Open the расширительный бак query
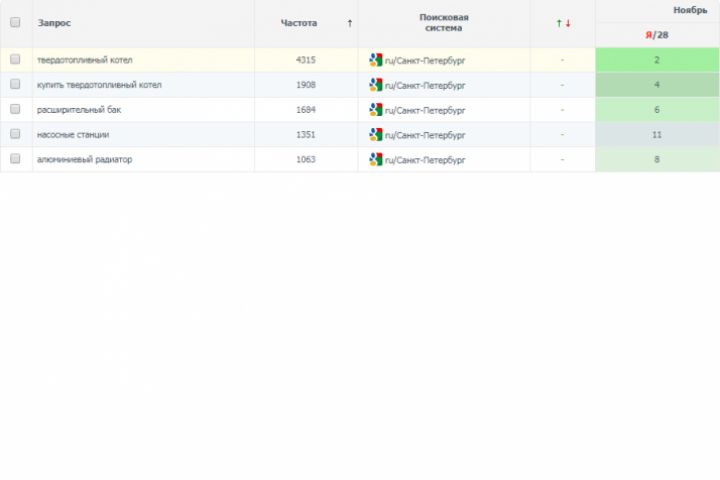Screen dimensions: 720x480 coord(79,110)
